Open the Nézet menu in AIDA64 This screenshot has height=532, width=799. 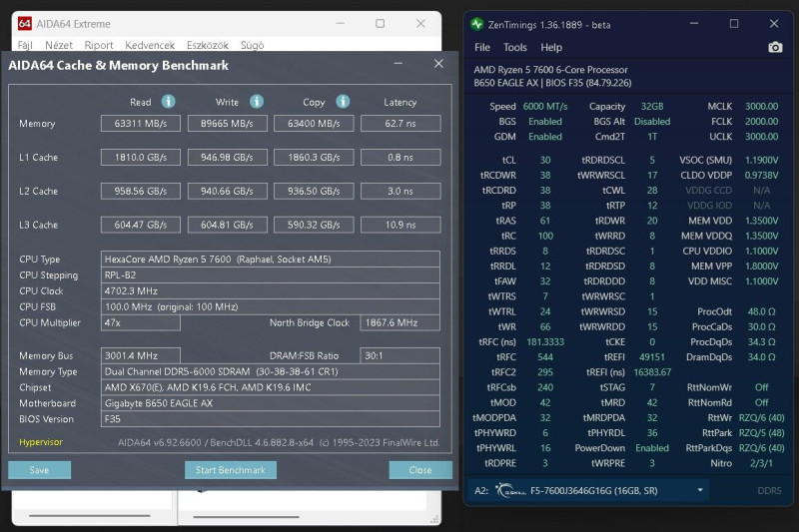click(x=59, y=45)
